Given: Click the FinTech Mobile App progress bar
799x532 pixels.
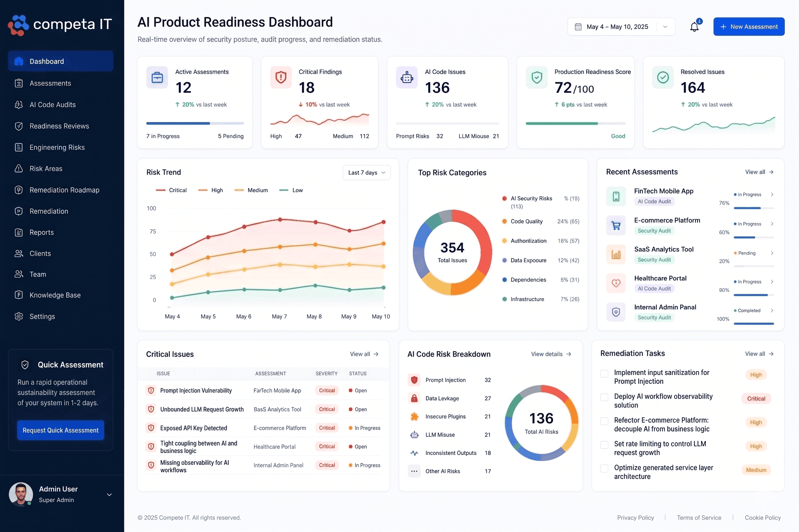Looking at the screenshot, I should click(753, 208).
